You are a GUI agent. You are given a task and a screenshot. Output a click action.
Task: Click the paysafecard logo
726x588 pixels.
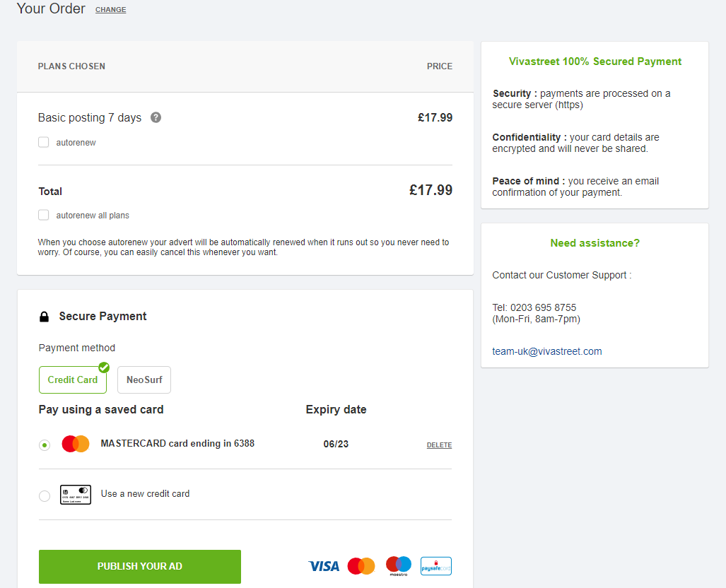coord(435,566)
